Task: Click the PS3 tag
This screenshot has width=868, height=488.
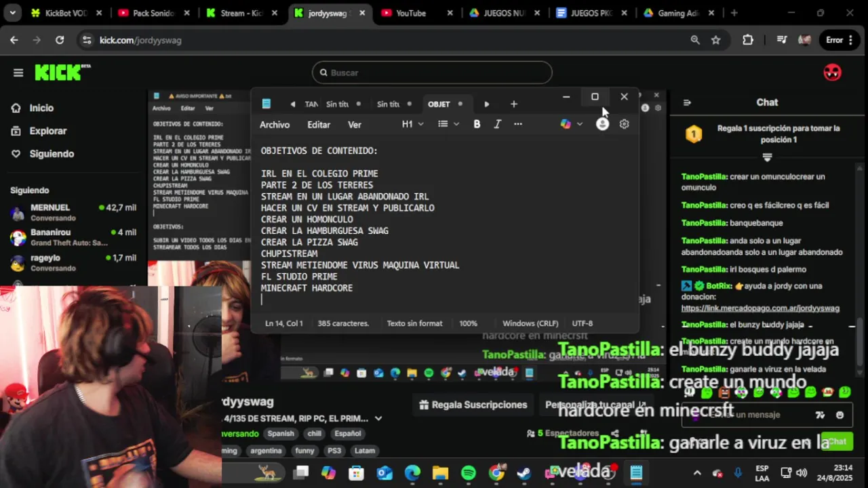Action: pyautogui.click(x=334, y=451)
